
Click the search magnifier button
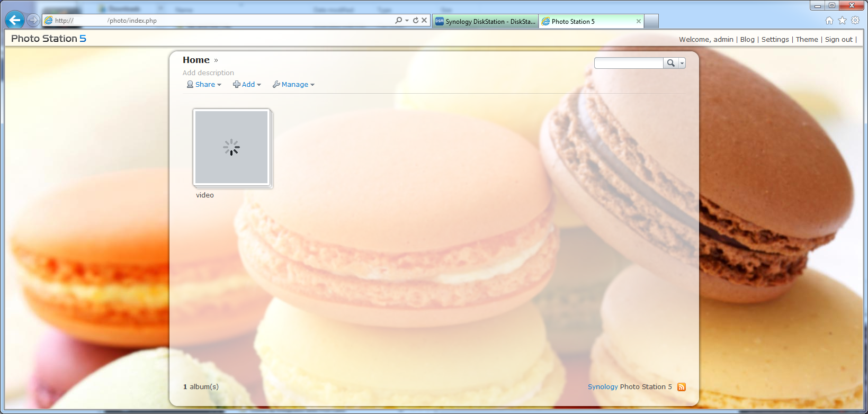click(671, 63)
